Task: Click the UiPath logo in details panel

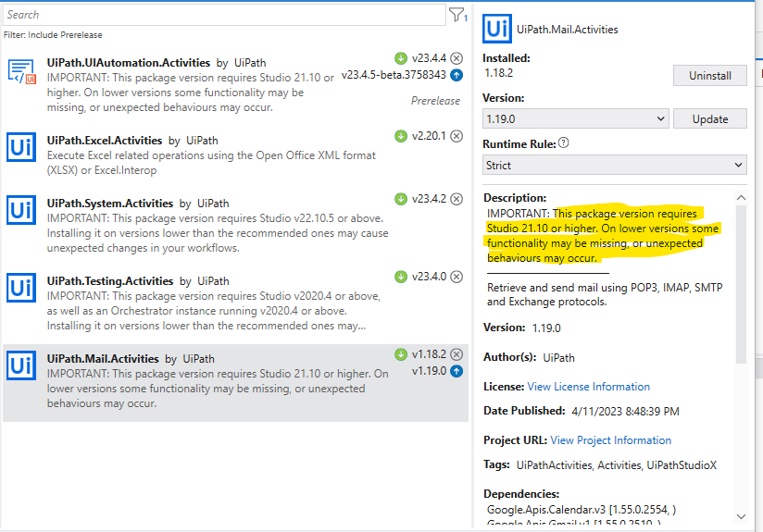Action: [497, 29]
